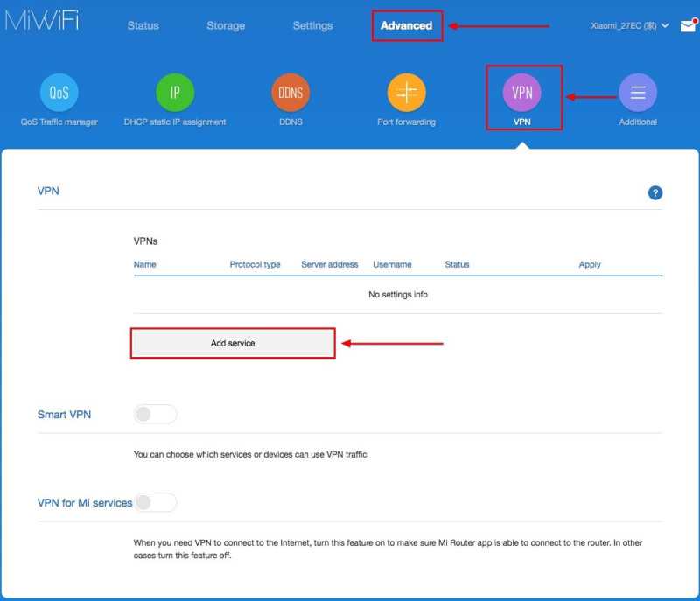The image size is (700, 601).
Task: Click the blue help question mark icon
Action: (x=654, y=192)
